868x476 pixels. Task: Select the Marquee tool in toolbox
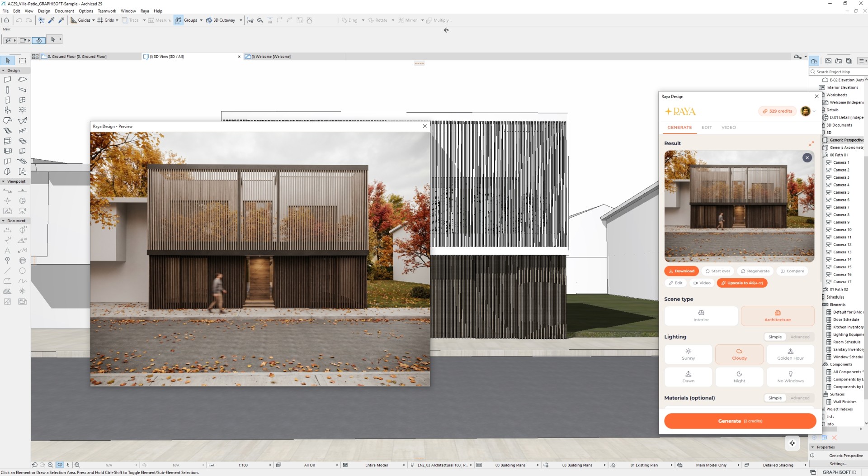coord(23,61)
